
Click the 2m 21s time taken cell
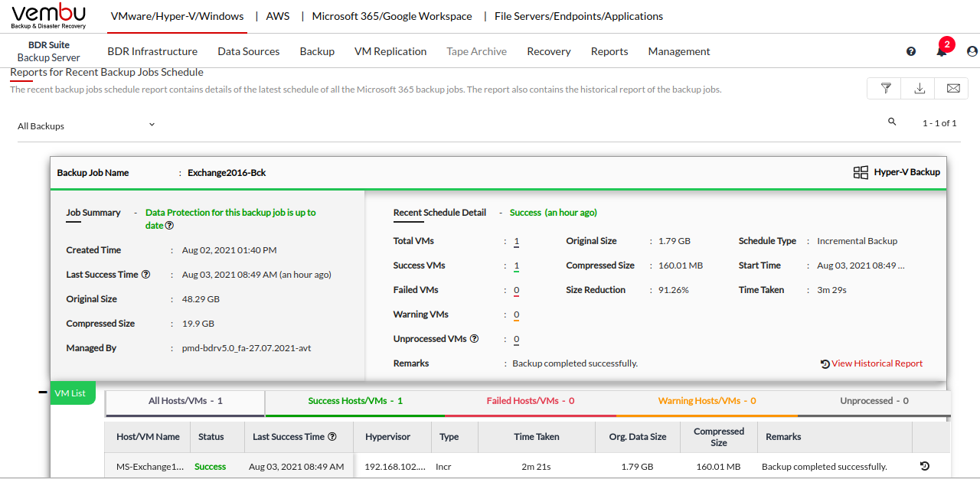(x=536, y=466)
